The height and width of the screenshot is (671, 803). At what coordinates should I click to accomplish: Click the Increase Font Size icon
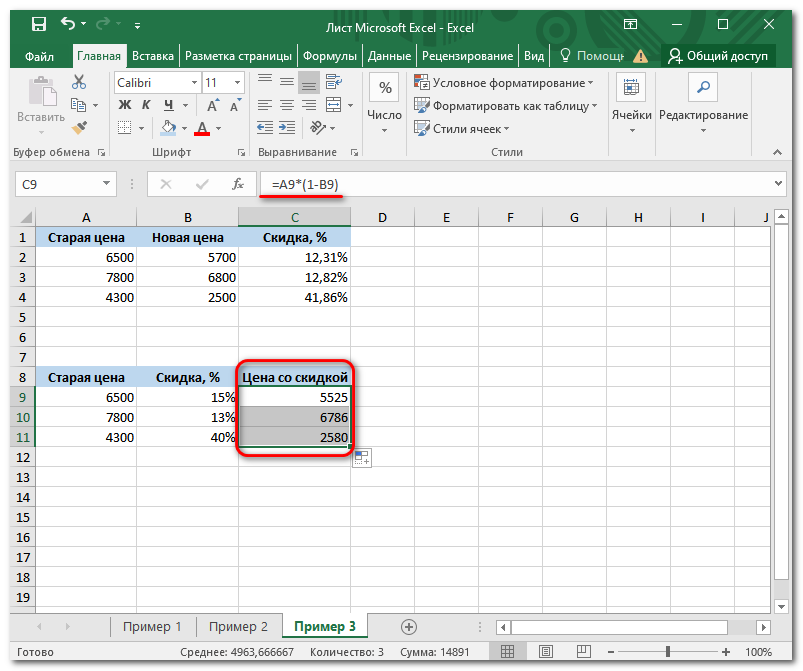(x=213, y=104)
